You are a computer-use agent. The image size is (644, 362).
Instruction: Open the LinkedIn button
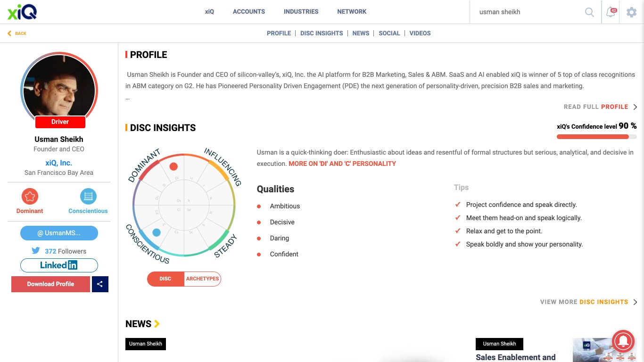click(59, 265)
